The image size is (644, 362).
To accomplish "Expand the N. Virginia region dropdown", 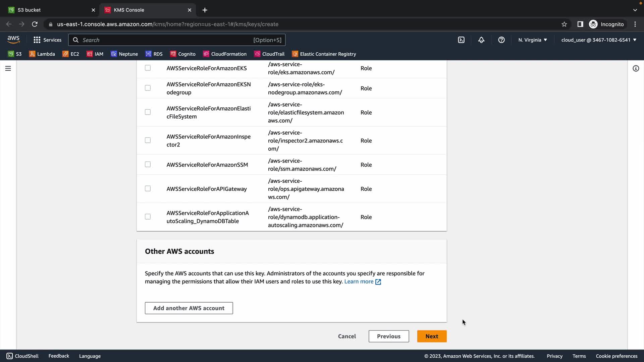I will point(533,40).
